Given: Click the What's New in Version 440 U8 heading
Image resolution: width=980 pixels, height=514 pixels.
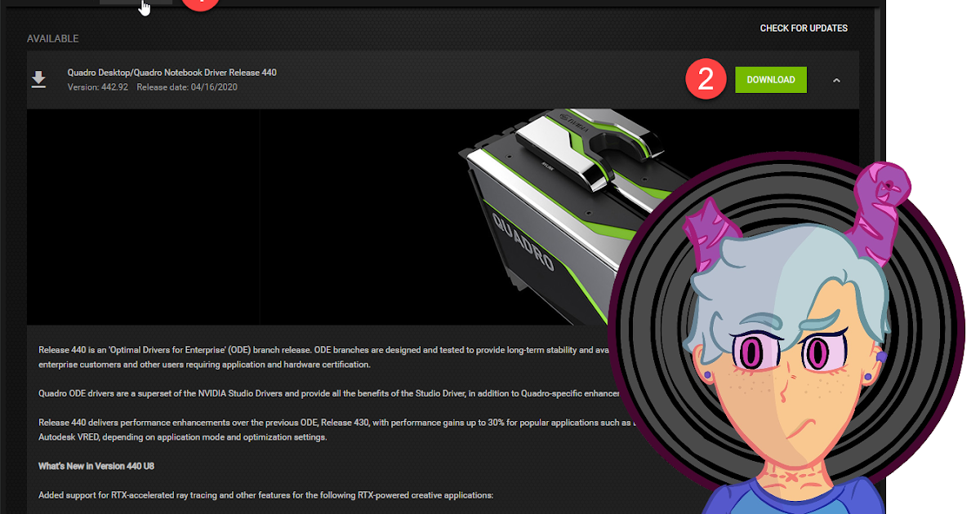Looking at the screenshot, I should [96, 466].
